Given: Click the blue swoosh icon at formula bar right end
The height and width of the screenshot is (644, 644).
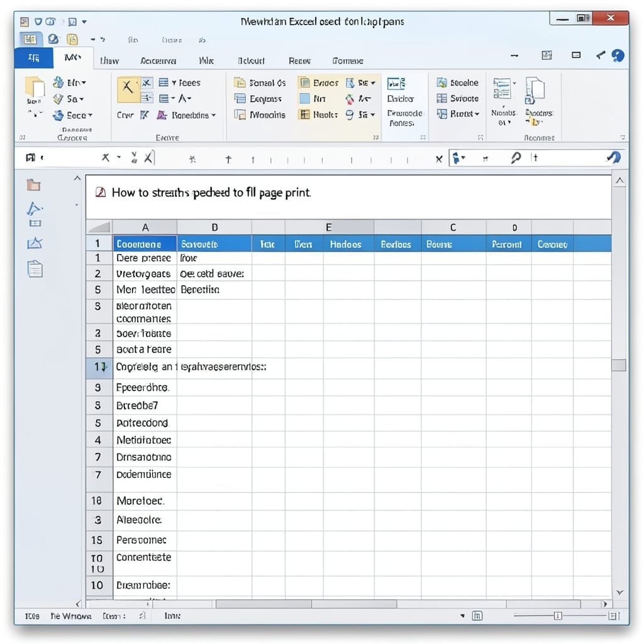Looking at the screenshot, I should (614, 157).
